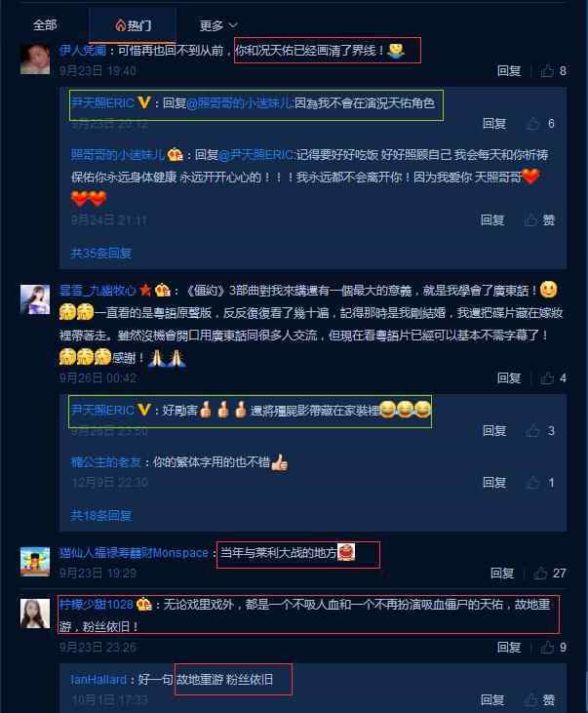
Task: Reply to 伊人凭阑's comment
Action: point(509,71)
